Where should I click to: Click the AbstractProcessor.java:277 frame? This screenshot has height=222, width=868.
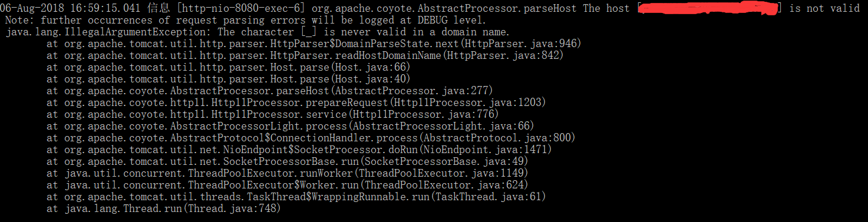[x=270, y=91]
